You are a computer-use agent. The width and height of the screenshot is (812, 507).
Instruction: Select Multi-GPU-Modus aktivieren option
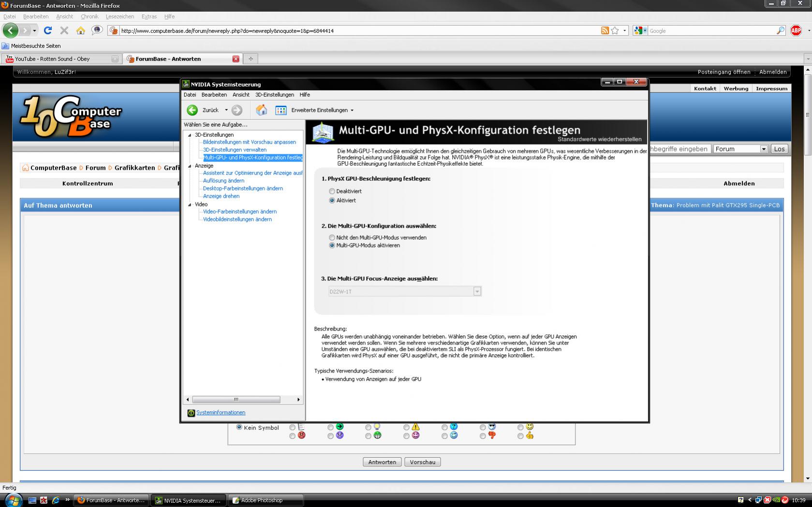pos(332,245)
